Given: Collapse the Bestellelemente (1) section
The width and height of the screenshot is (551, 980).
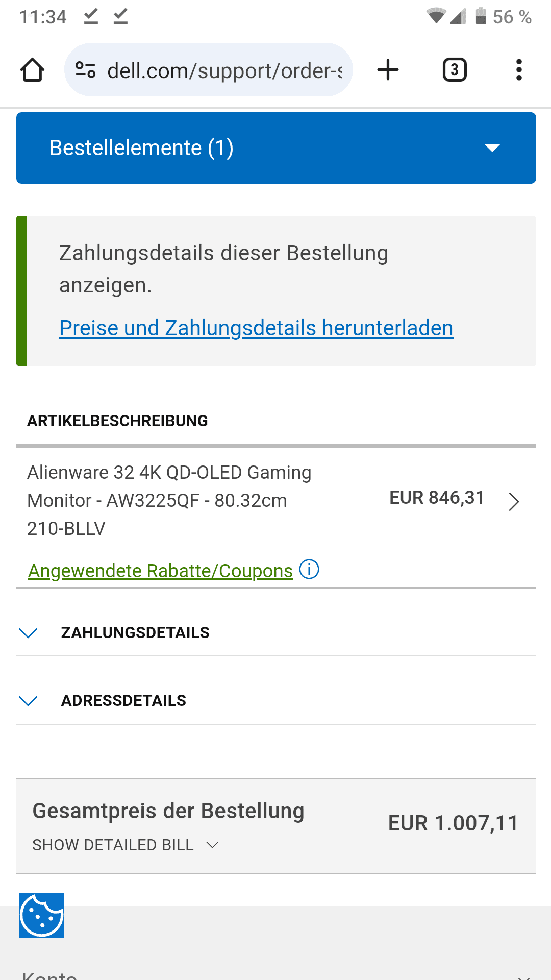Looking at the screenshot, I should [x=276, y=148].
